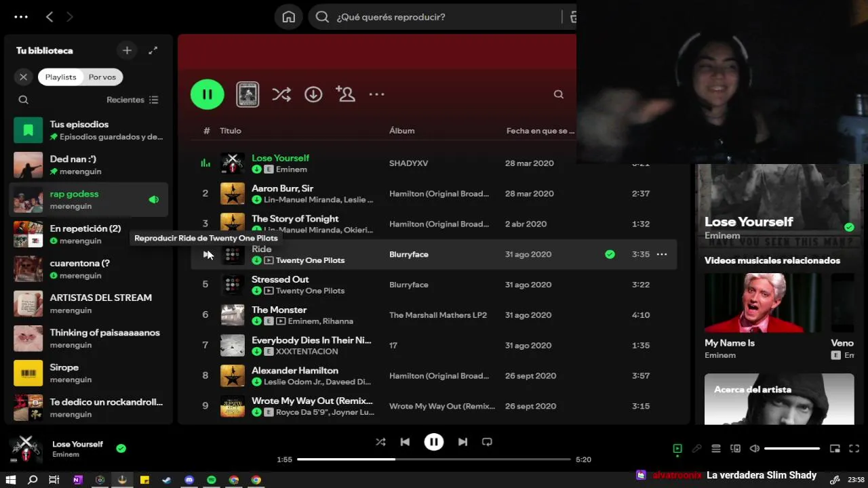
Task: Open the 'rap godess' playlist
Action: [x=88, y=199]
